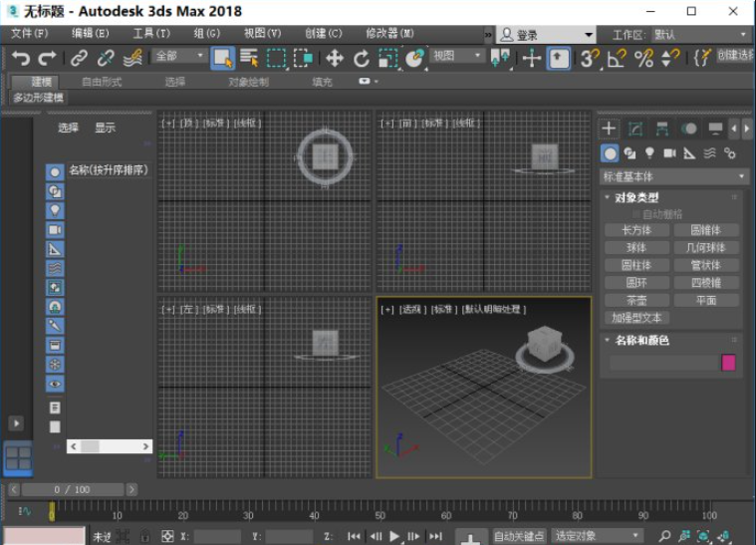
Task: Click the 几何球体 geosphere button
Action: tap(706, 248)
